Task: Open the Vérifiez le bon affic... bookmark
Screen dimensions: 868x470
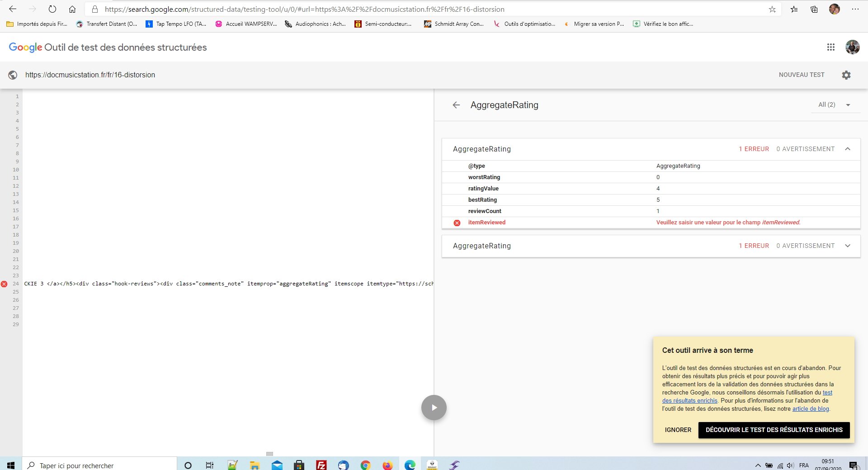Action: [663, 24]
